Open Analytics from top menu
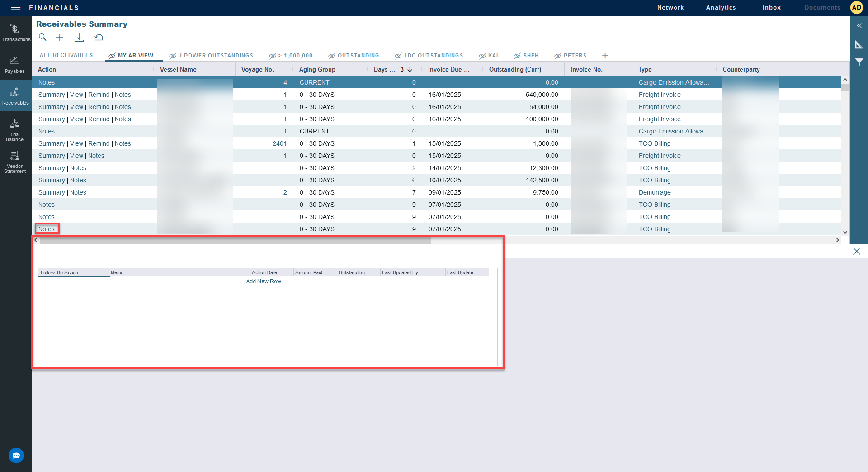 (721, 8)
